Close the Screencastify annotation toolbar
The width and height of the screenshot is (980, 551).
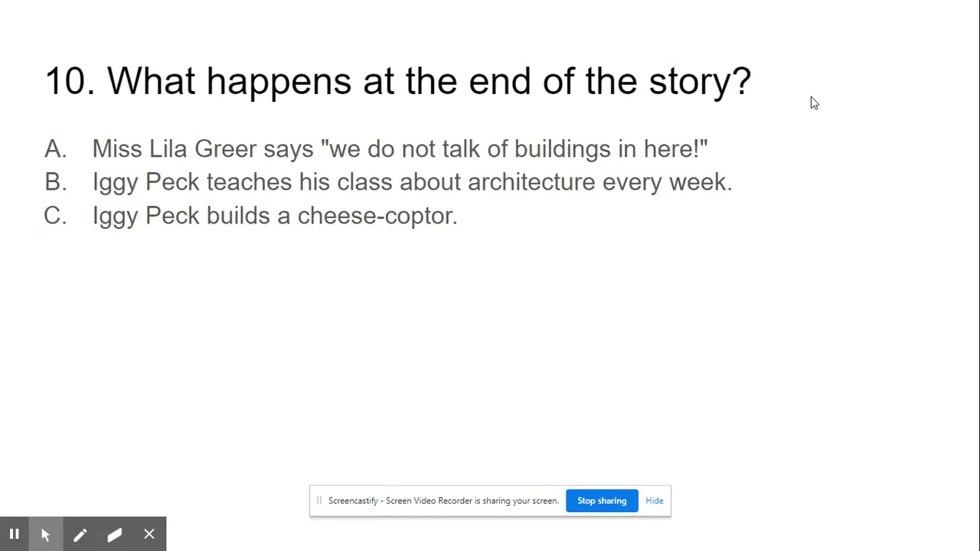[x=149, y=534]
